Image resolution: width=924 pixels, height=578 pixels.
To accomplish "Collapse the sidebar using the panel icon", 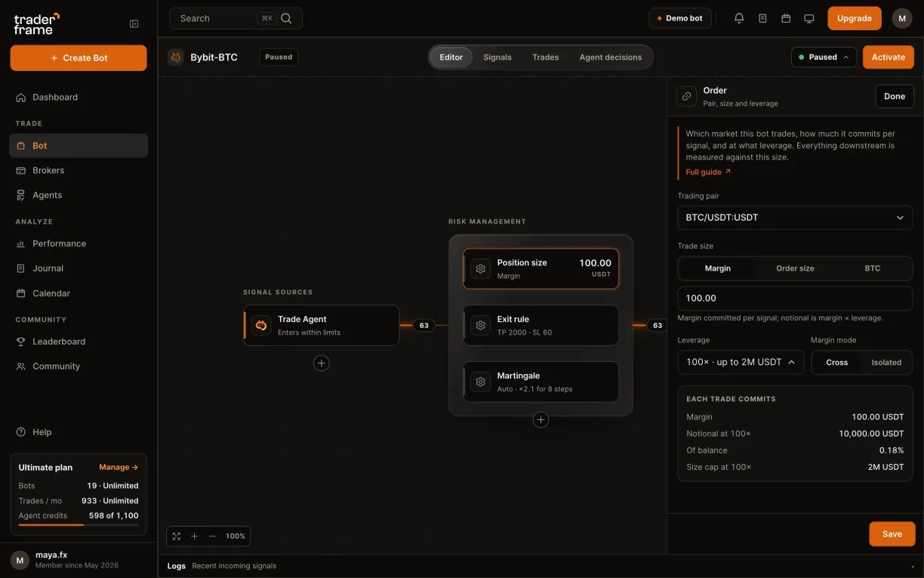I will pos(134,23).
